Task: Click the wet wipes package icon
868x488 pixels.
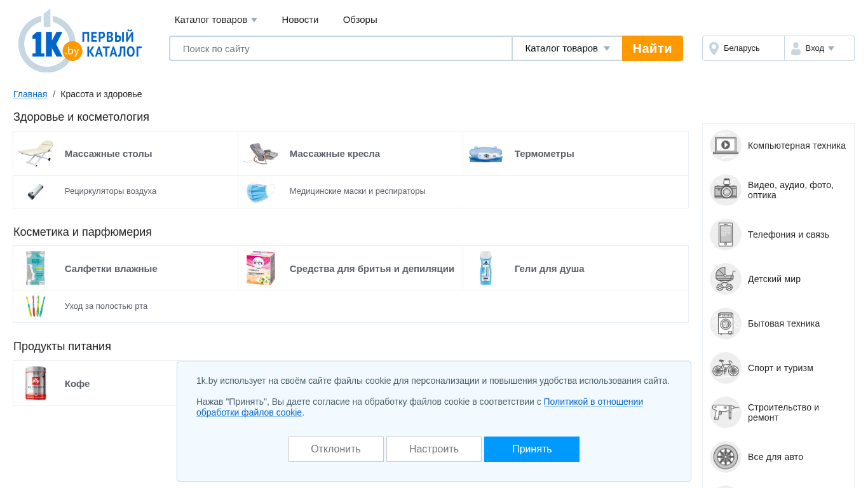Action: pos(36,268)
